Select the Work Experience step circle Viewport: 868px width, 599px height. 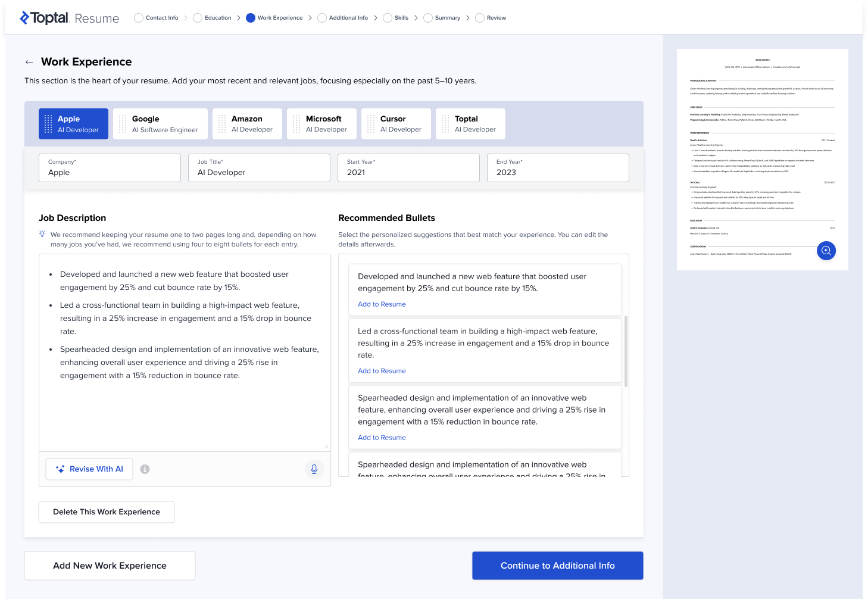251,18
